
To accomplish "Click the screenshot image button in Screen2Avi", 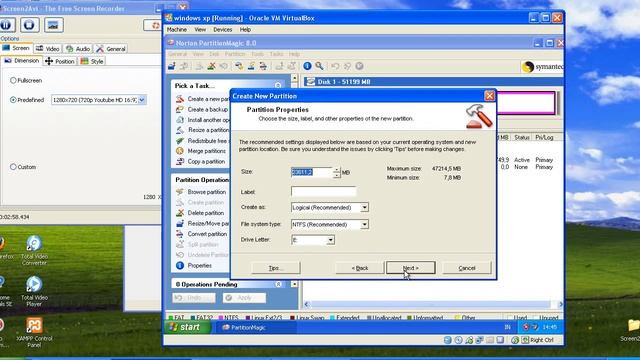I will (53, 25).
